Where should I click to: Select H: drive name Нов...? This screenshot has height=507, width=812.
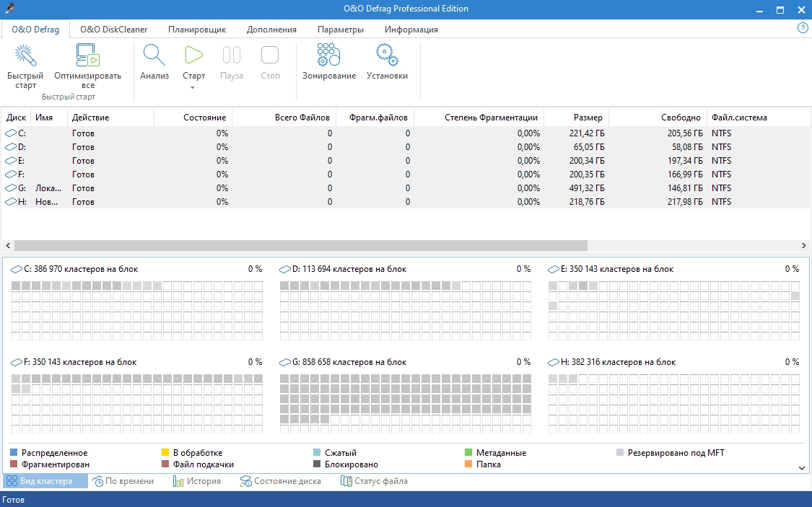click(x=47, y=202)
